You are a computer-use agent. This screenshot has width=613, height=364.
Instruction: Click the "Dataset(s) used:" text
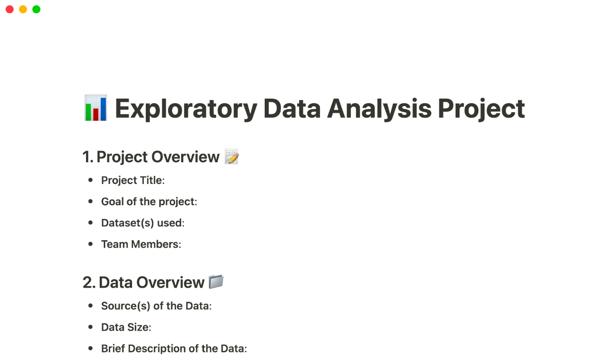pos(143,223)
